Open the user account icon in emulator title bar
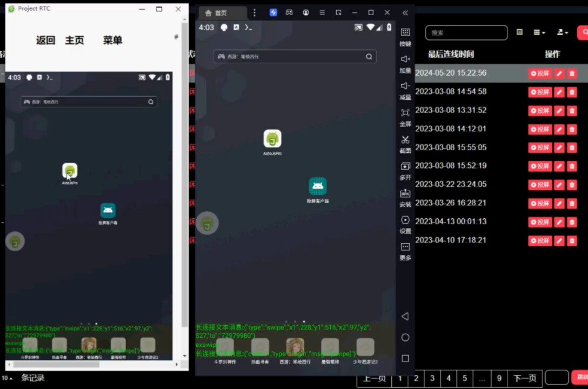 click(306, 12)
